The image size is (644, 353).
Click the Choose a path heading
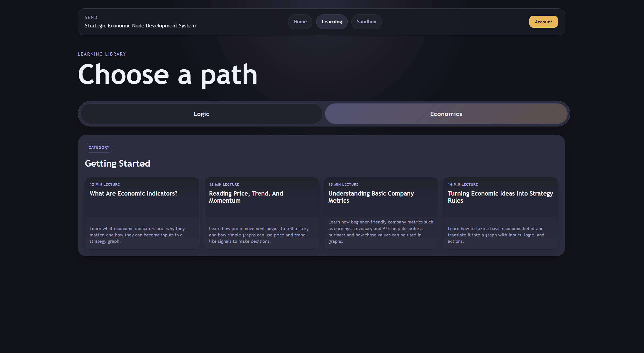click(x=167, y=74)
